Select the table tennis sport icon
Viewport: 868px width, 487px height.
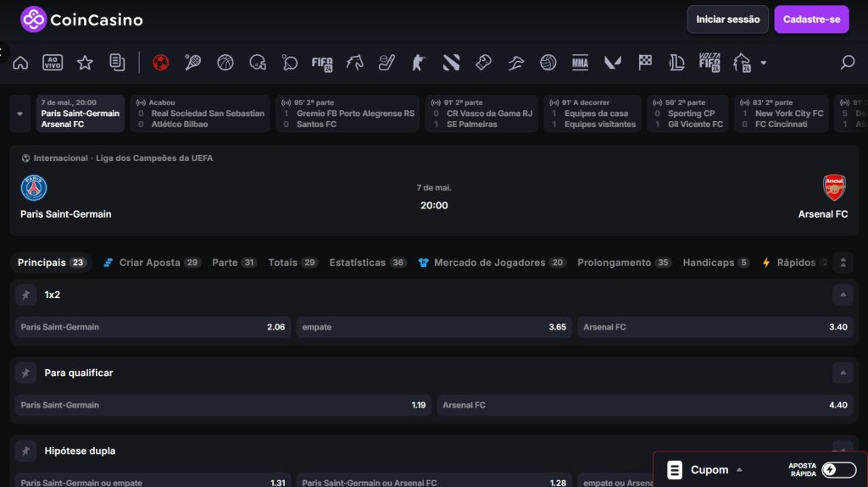[x=290, y=63]
